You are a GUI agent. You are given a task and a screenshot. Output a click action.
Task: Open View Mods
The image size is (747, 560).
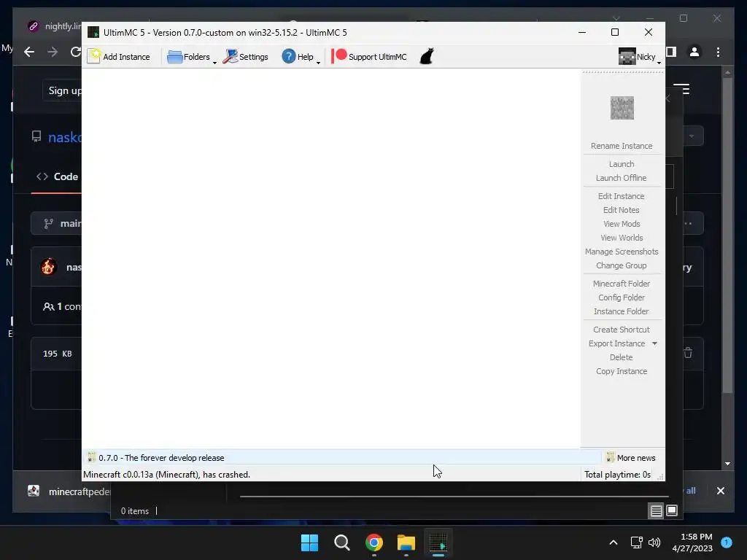[x=622, y=224]
